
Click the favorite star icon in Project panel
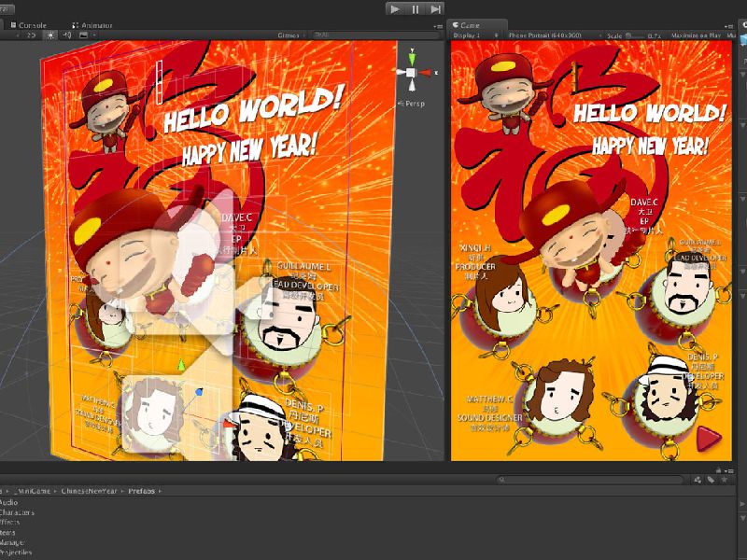723,480
